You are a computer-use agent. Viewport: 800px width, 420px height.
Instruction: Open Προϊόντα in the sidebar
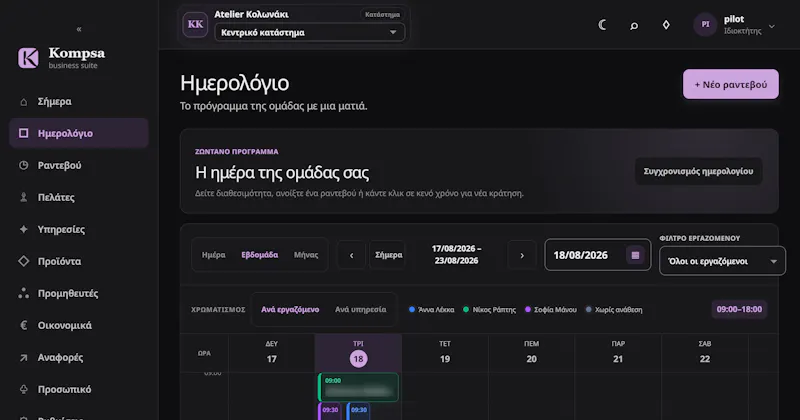click(79, 261)
